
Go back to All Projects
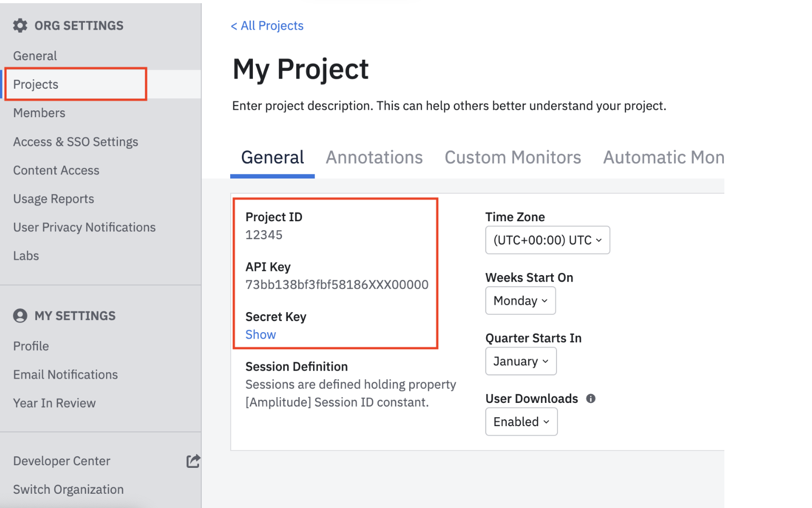267,26
